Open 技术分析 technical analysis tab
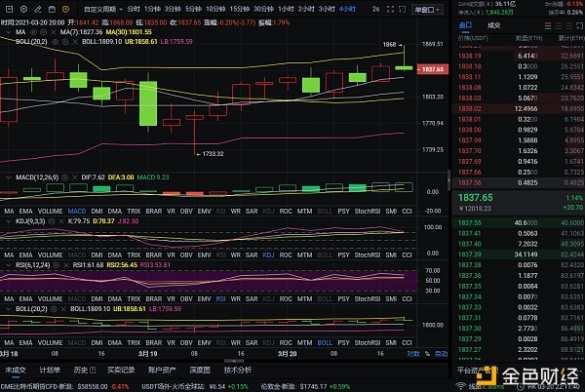Image resolution: width=585 pixels, height=392 pixels. tap(238, 370)
